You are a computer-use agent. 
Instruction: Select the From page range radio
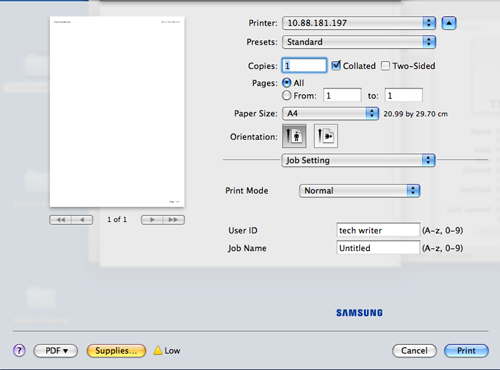[287, 96]
